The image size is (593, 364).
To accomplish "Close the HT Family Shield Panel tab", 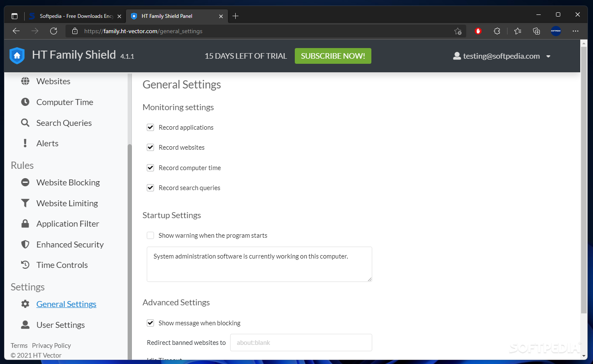I will [221, 16].
